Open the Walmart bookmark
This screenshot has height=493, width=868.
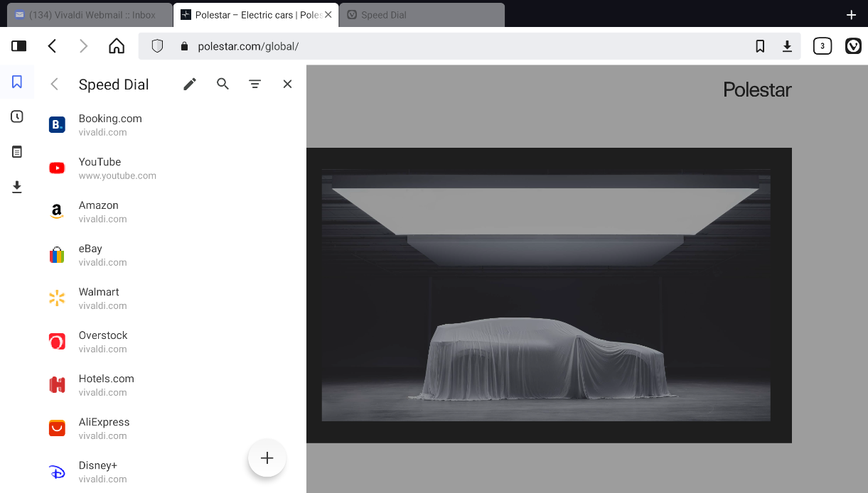[x=171, y=298]
